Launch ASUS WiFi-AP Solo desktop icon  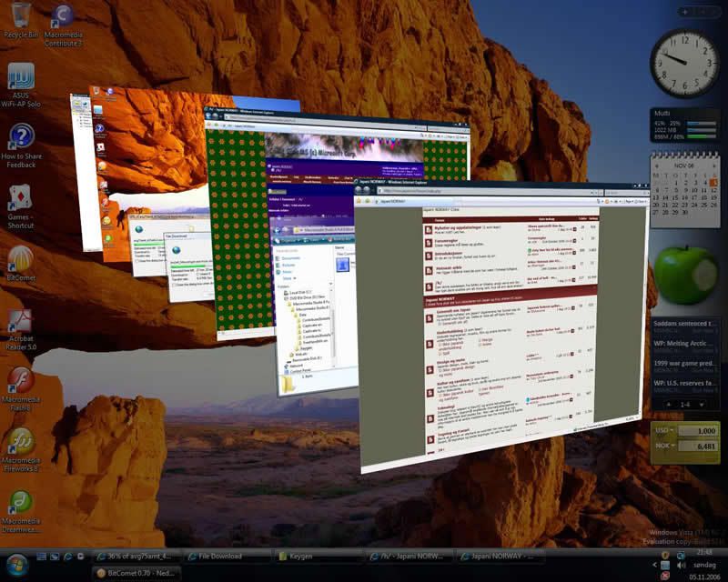click(21, 85)
